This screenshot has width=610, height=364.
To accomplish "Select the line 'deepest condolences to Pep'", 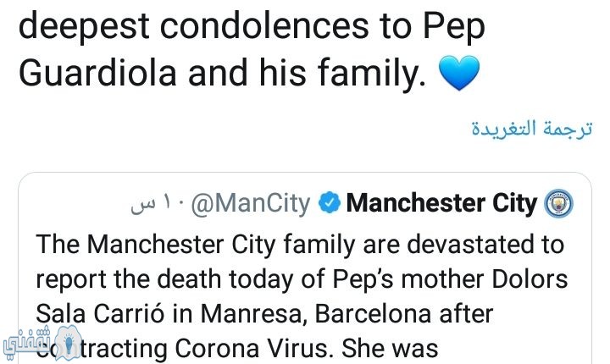I will coord(252,27).
